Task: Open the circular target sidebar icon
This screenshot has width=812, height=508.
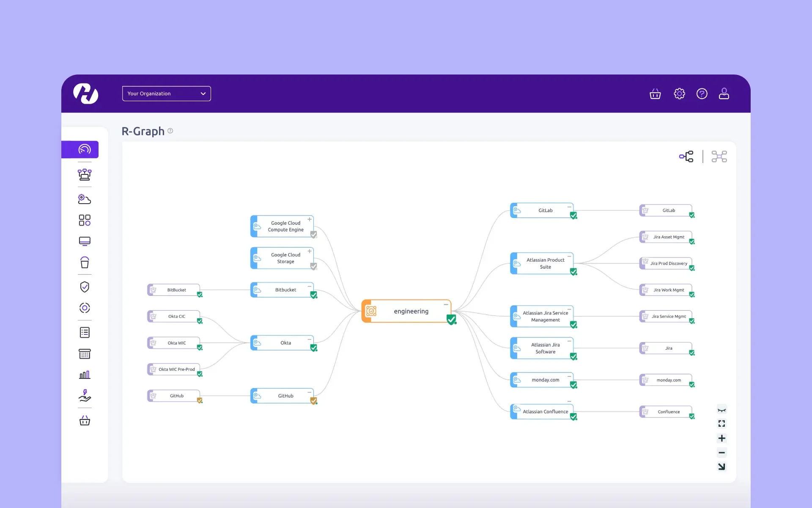Action: [x=85, y=308]
